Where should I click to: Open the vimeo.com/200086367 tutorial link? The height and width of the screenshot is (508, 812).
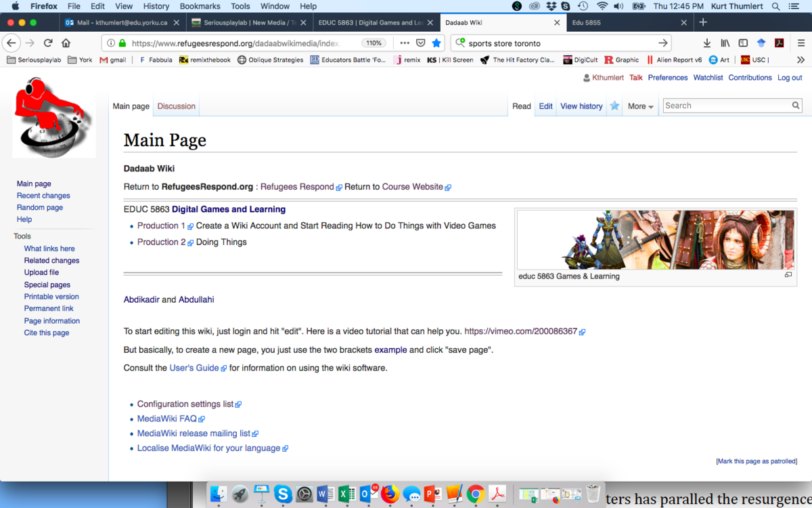[x=520, y=332]
